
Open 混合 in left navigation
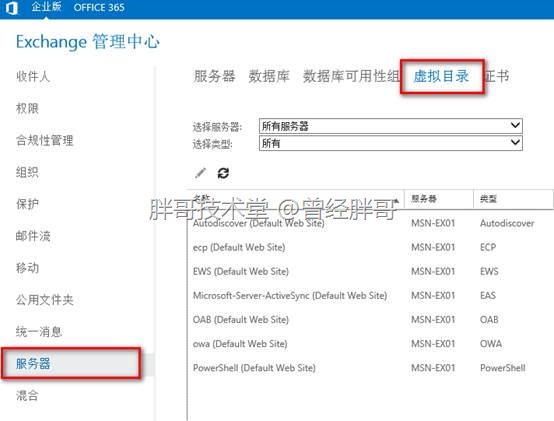[27, 396]
